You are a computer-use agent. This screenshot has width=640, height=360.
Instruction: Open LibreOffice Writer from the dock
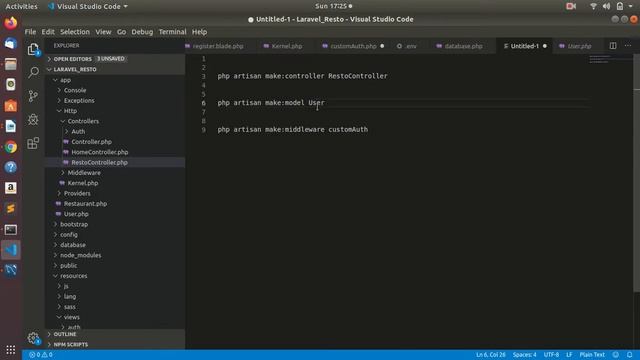point(11,126)
